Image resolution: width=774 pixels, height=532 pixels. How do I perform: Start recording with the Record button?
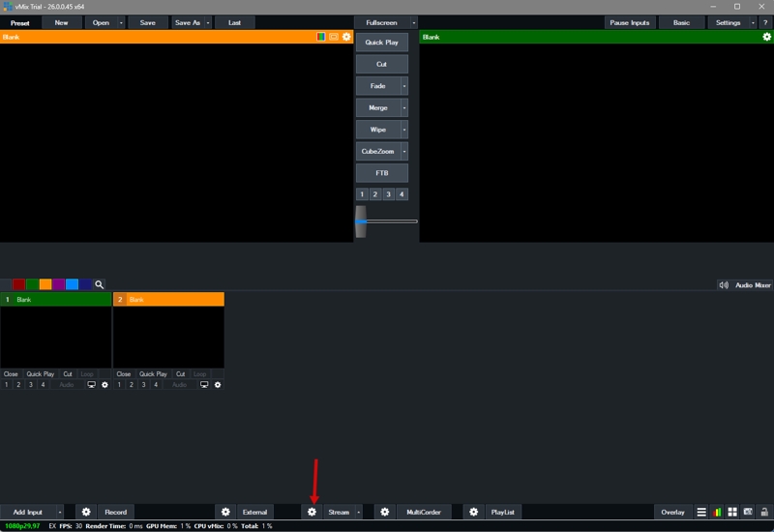115,512
